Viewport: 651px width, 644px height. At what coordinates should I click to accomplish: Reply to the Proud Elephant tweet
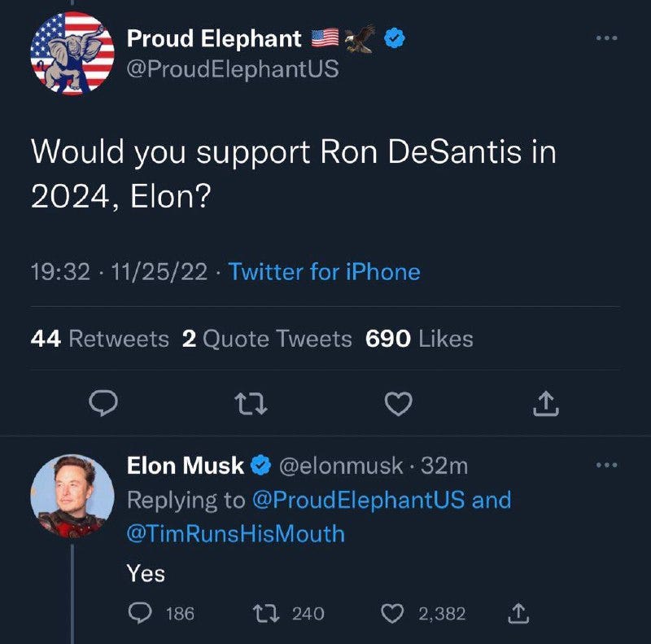[103, 403]
